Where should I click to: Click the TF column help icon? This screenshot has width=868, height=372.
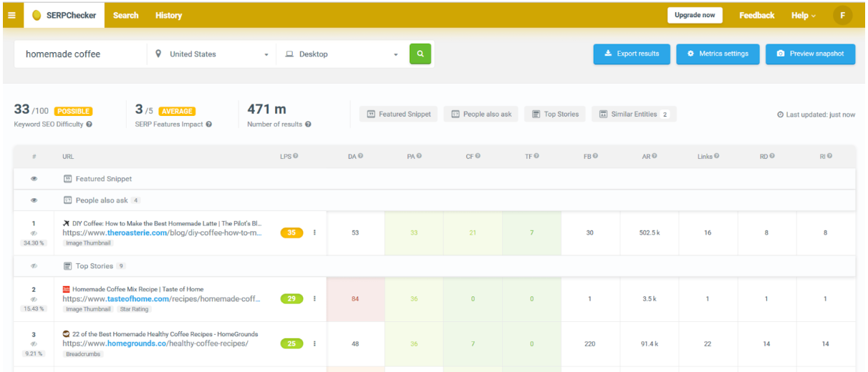pos(536,156)
